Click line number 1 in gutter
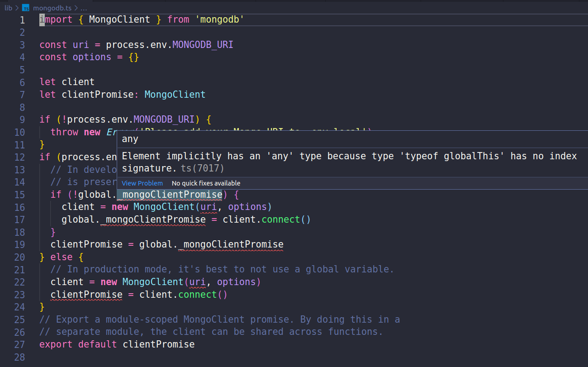 pos(22,20)
